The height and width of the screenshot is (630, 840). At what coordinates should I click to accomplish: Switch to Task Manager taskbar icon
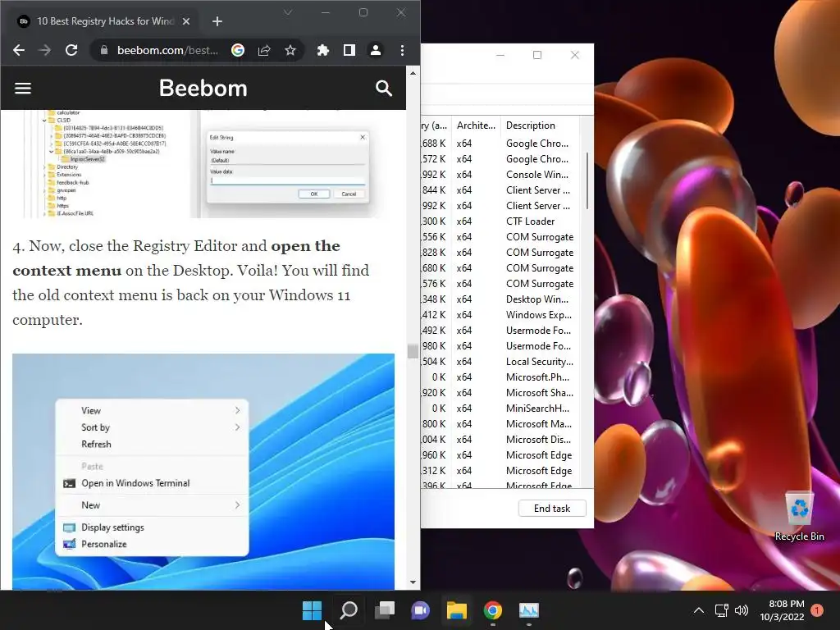tap(529, 610)
